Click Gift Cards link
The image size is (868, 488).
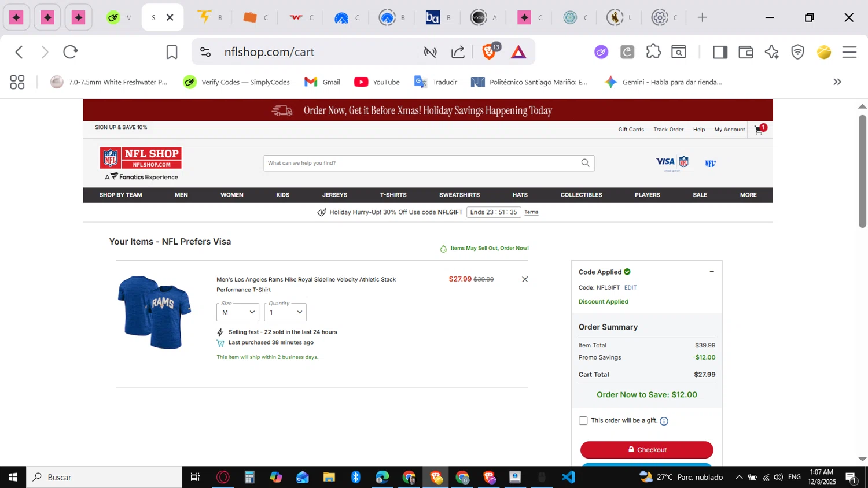(631, 130)
